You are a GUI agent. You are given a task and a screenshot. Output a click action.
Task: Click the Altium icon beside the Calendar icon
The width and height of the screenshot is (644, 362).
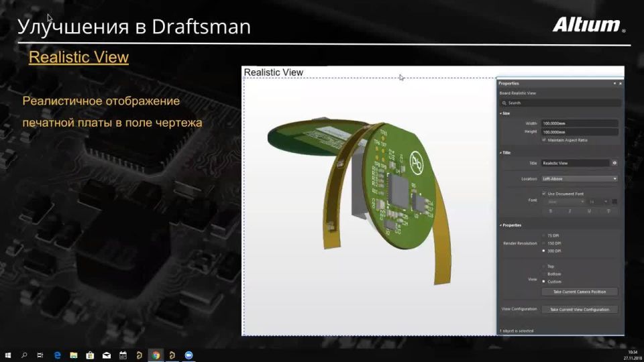click(140, 355)
